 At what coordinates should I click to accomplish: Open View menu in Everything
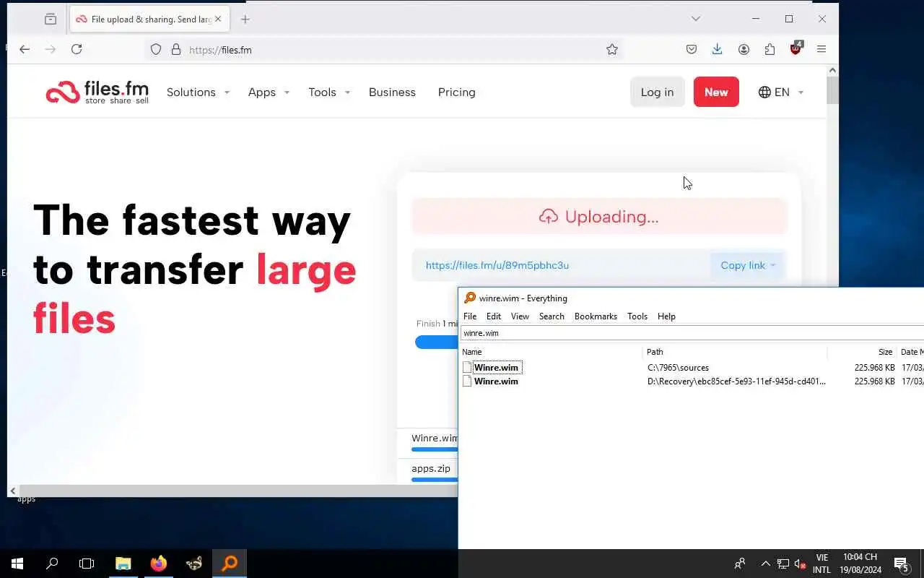[520, 316]
